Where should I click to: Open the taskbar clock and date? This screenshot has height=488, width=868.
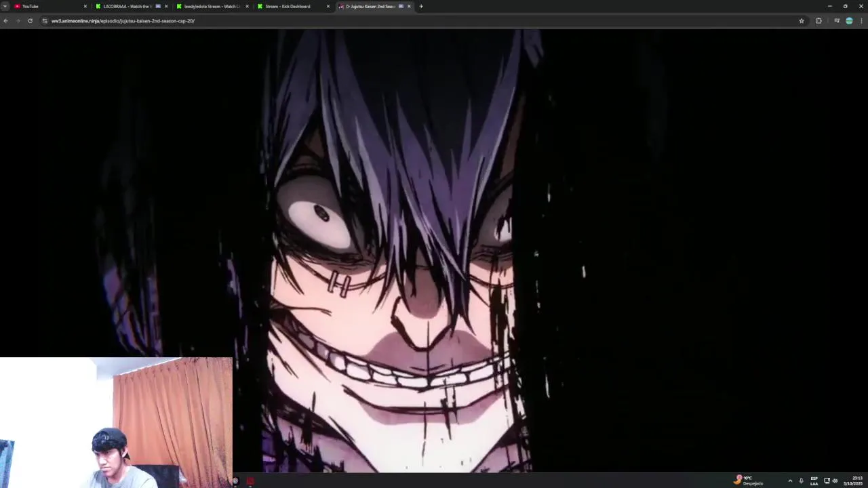pyautogui.click(x=853, y=481)
